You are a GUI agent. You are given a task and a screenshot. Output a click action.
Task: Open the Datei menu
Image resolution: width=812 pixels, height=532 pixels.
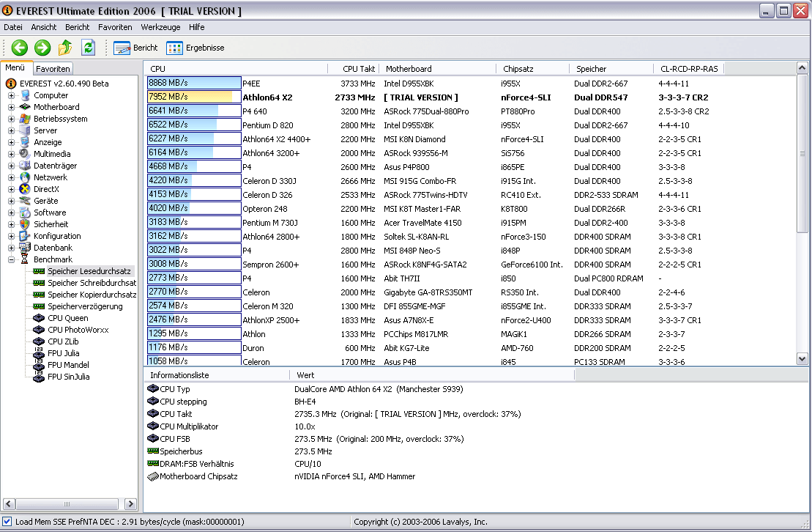click(13, 27)
